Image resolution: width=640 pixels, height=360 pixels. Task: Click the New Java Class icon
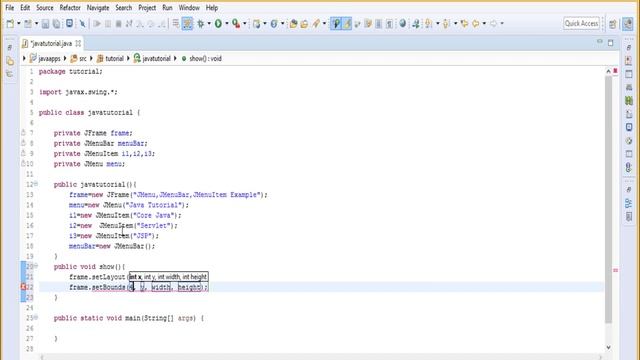click(x=274, y=24)
